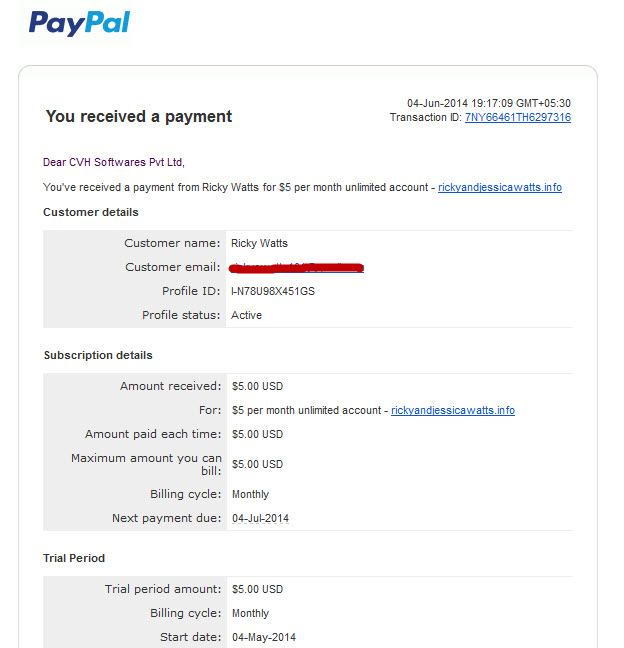
Task: Open transaction ID 7NY66461TH6297316 link
Action: [518, 117]
